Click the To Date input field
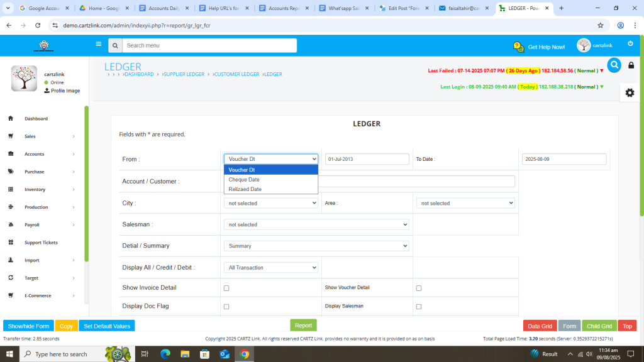 tap(563, 159)
